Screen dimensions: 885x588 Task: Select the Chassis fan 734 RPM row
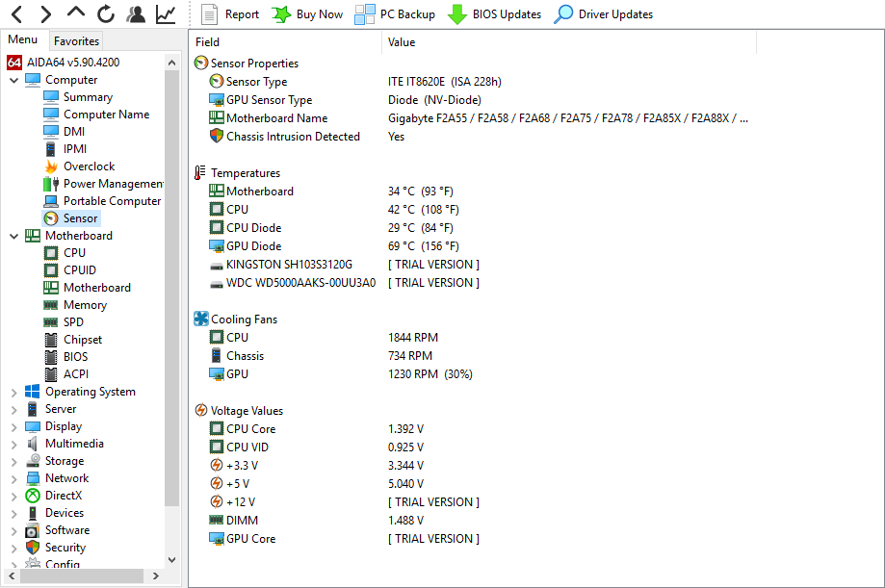474,356
